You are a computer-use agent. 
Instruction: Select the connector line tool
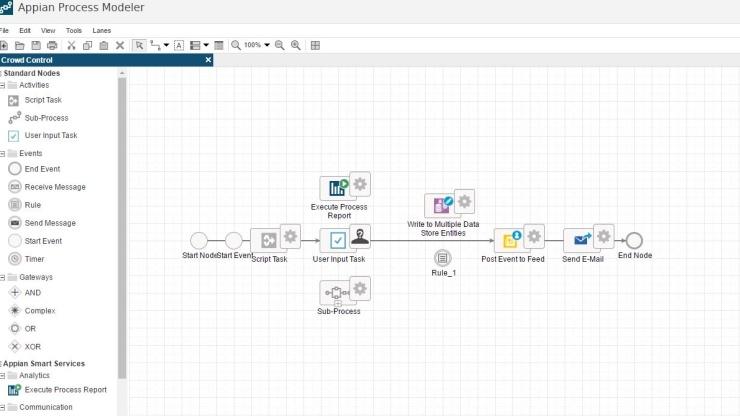(155, 45)
